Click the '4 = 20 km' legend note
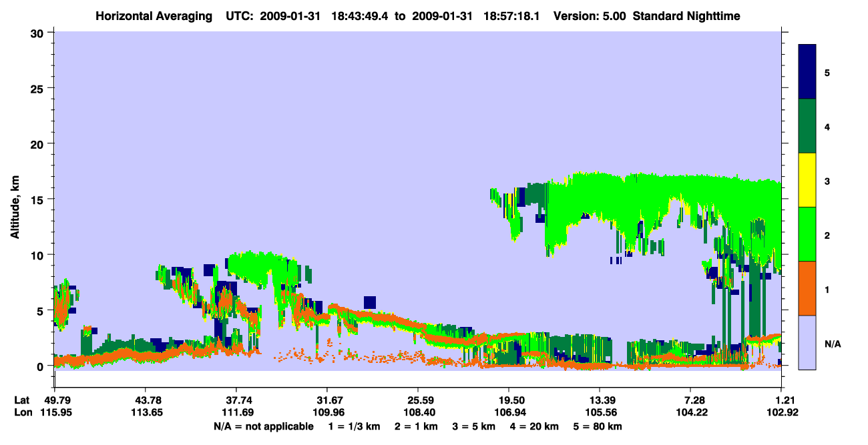Viewport: 868px width, 445px height. [x=535, y=426]
